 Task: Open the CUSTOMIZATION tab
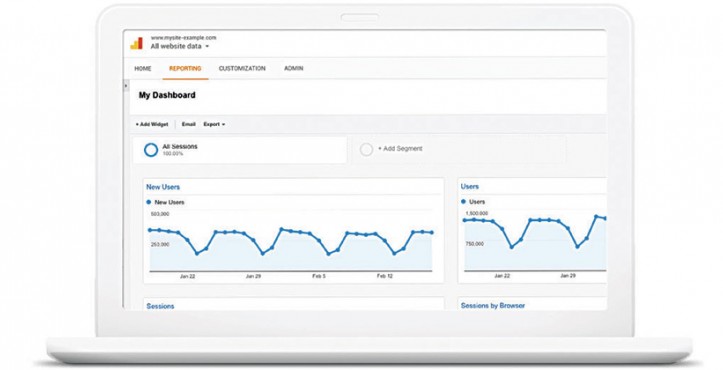(x=242, y=68)
